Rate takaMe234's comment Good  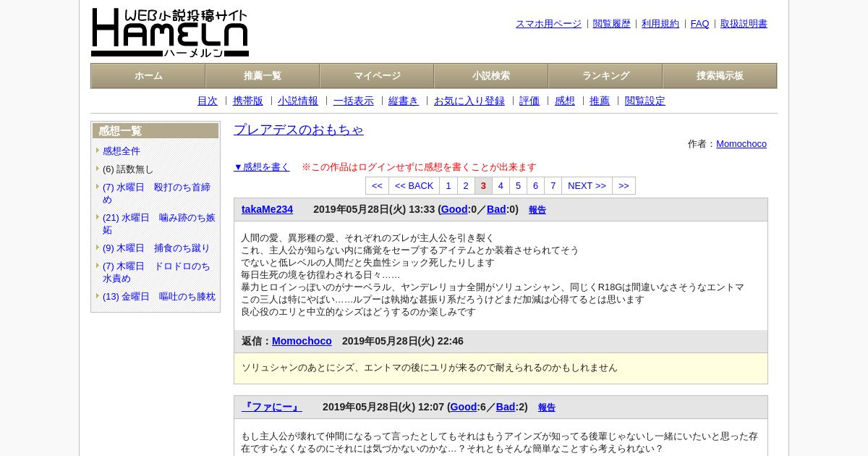[x=454, y=210]
